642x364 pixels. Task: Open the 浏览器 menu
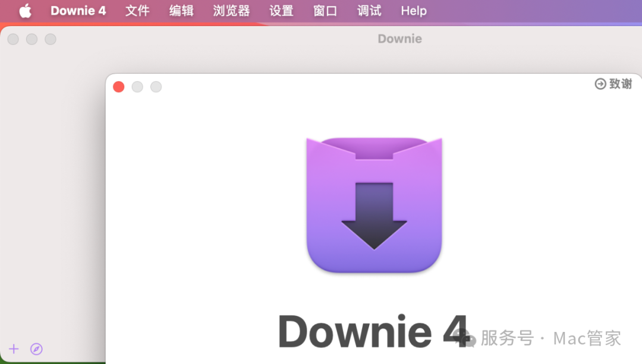tap(231, 11)
